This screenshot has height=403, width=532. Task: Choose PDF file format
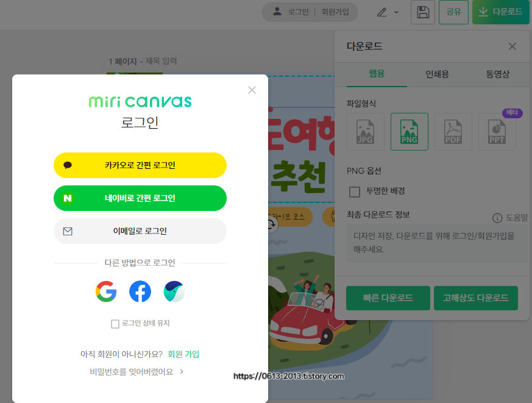pos(453,132)
